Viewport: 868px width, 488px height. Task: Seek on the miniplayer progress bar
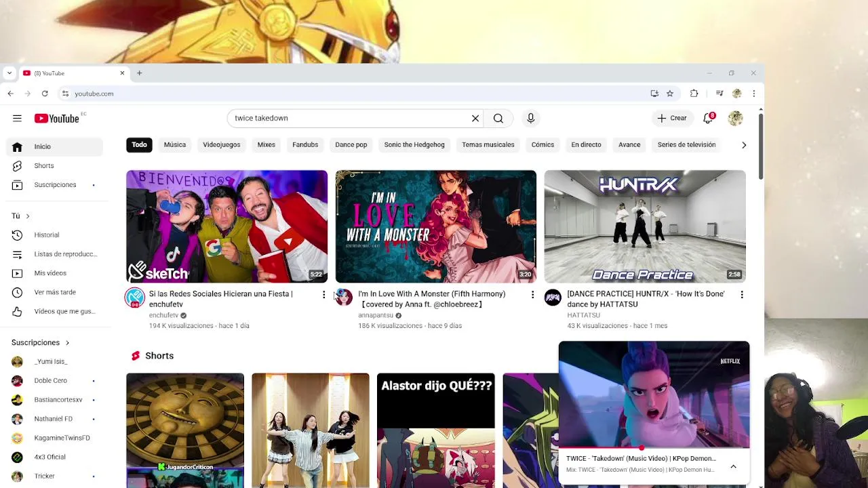click(654, 448)
